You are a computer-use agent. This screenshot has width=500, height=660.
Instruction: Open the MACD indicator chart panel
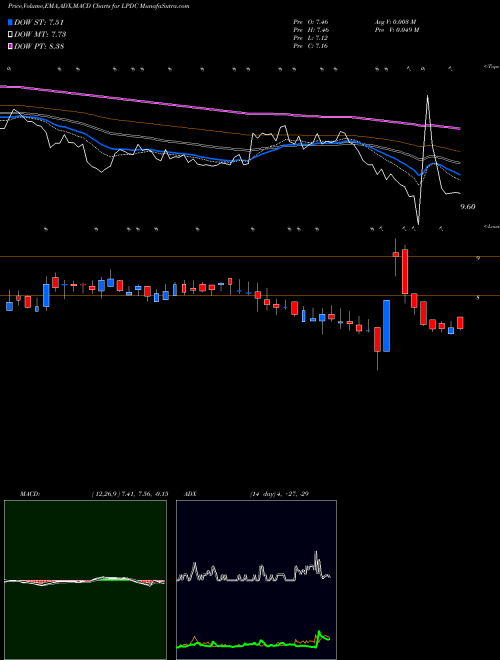pos(85,580)
